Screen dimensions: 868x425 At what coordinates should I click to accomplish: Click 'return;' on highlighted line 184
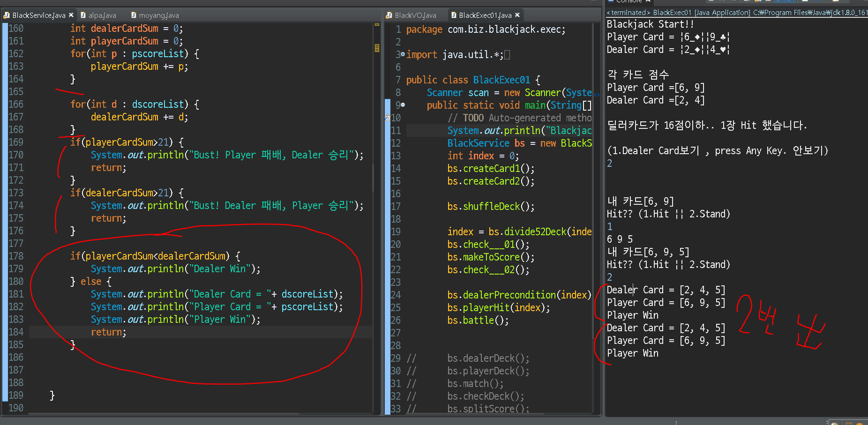tap(108, 332)
